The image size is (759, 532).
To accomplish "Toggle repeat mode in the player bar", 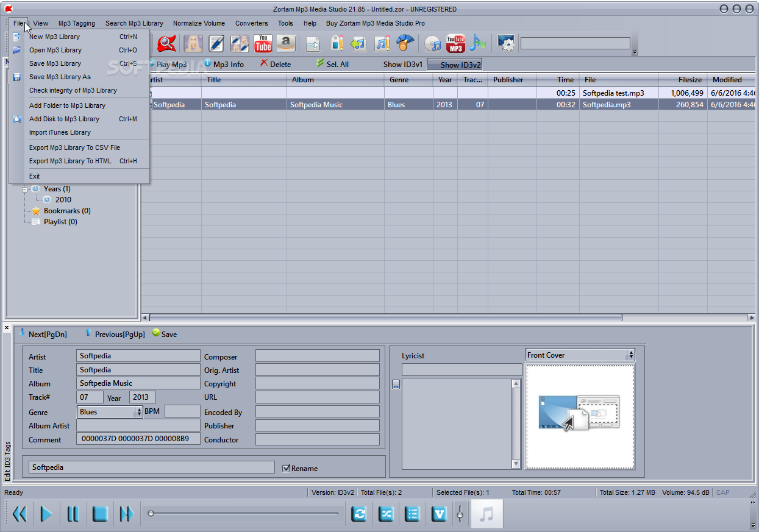I will tap(360, 514).
